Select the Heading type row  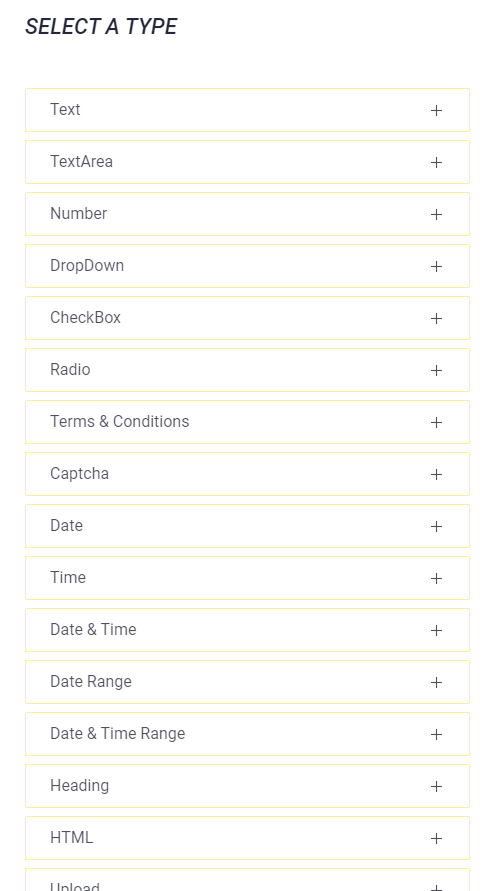tap(247, 786)
